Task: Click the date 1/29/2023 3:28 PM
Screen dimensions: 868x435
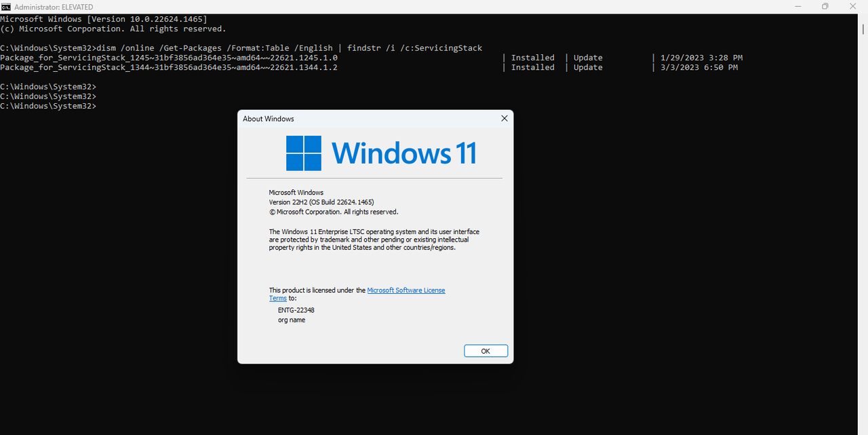Action: click(701, 58)
